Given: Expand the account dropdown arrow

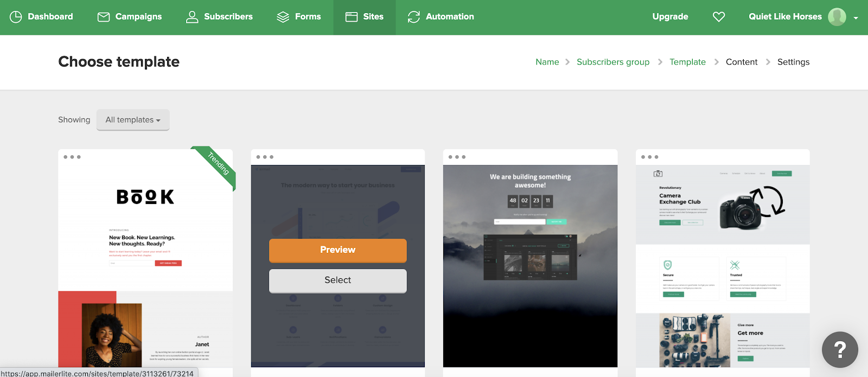Looking at the screenshot, I should (x=856, y=18).
